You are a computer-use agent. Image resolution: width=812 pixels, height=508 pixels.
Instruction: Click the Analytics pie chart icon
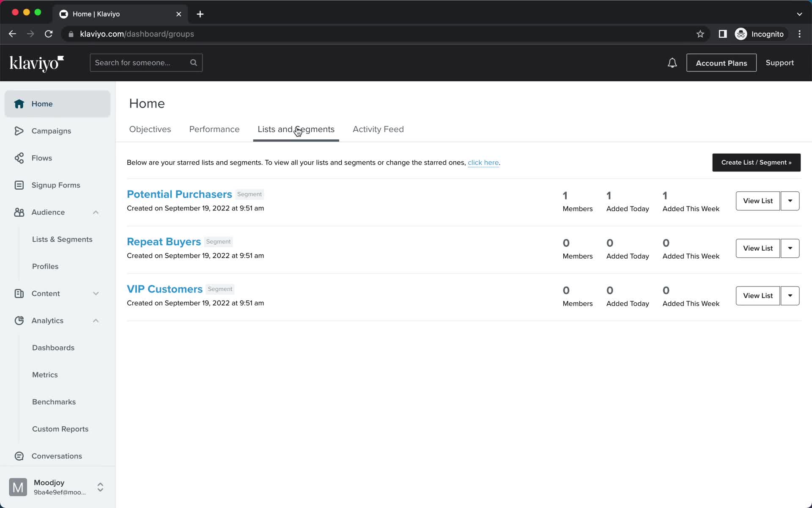19,320
